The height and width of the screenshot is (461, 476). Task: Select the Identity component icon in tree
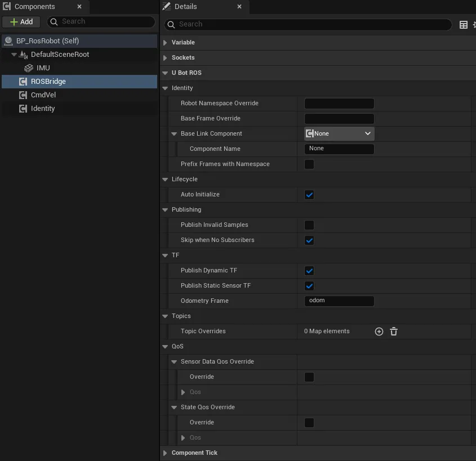click(23, 109)
